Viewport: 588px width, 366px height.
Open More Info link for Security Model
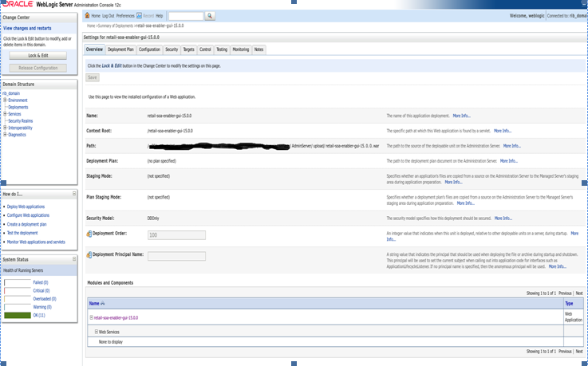click(503, 218)
